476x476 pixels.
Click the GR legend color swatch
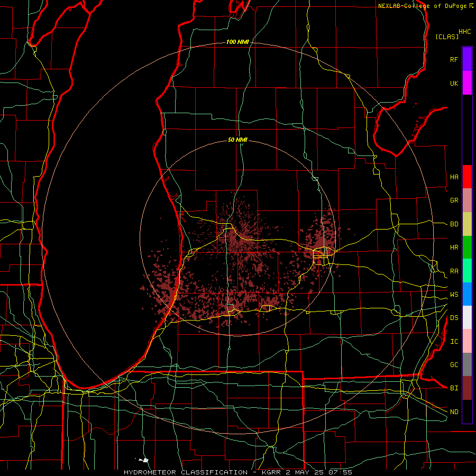pyautogui.click(x=467, y=200)
